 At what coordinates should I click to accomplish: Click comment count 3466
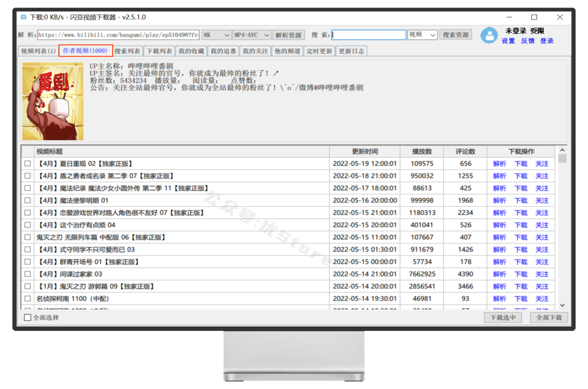coord(465,286)
